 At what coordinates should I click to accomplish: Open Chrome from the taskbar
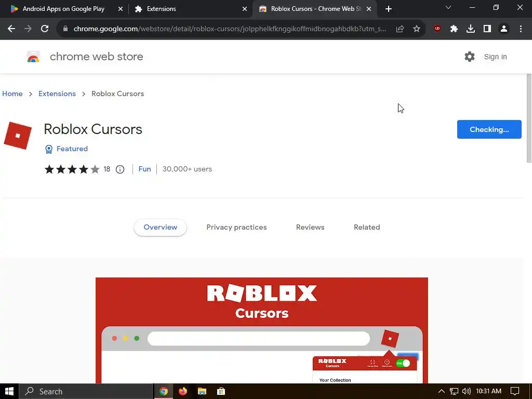click(x=164, y=391)
